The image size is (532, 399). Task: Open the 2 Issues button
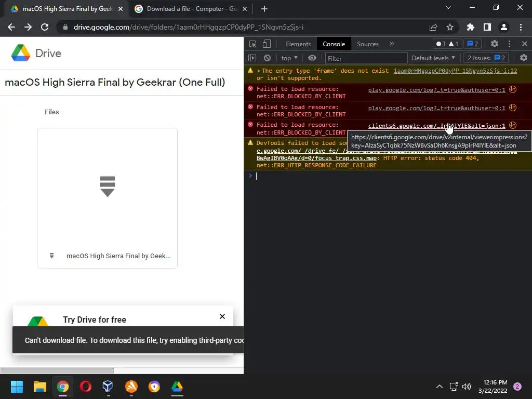486,58
